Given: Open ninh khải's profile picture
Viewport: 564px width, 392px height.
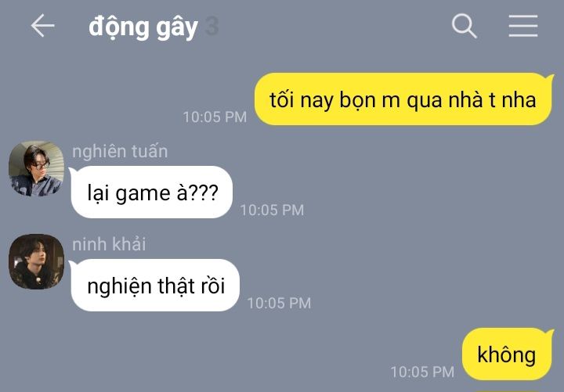Looking at the screenshot, I should click(x=36, y=261).
